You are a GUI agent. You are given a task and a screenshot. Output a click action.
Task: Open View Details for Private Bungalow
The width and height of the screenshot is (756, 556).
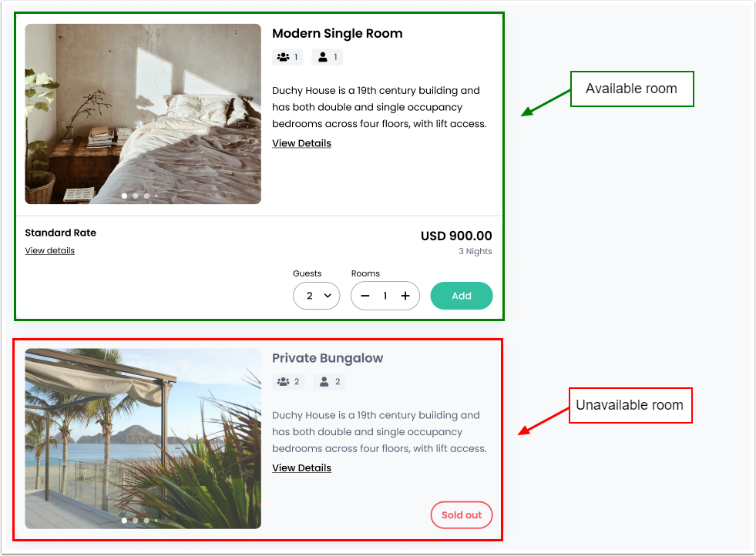click(301, 467)
